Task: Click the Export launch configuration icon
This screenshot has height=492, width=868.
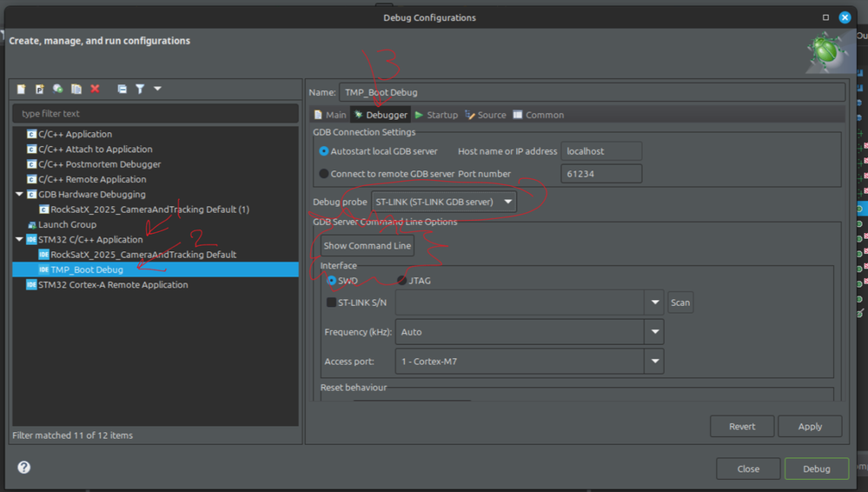Action: 57,89
